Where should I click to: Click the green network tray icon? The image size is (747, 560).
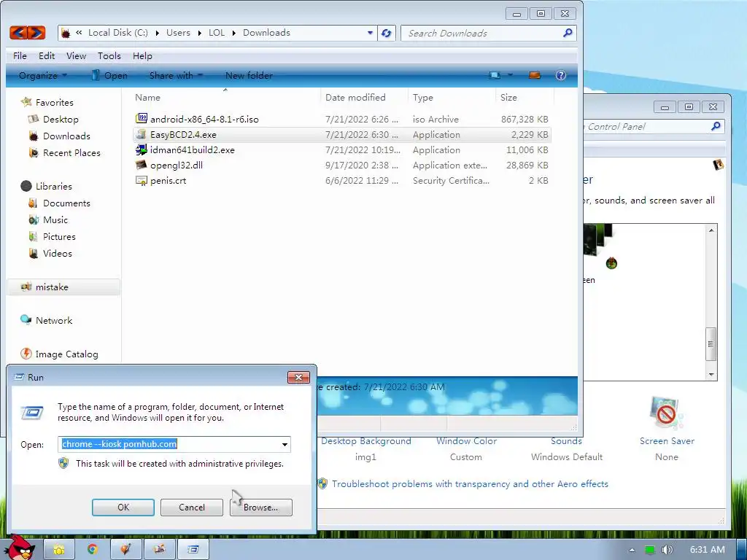click(650, 550)
